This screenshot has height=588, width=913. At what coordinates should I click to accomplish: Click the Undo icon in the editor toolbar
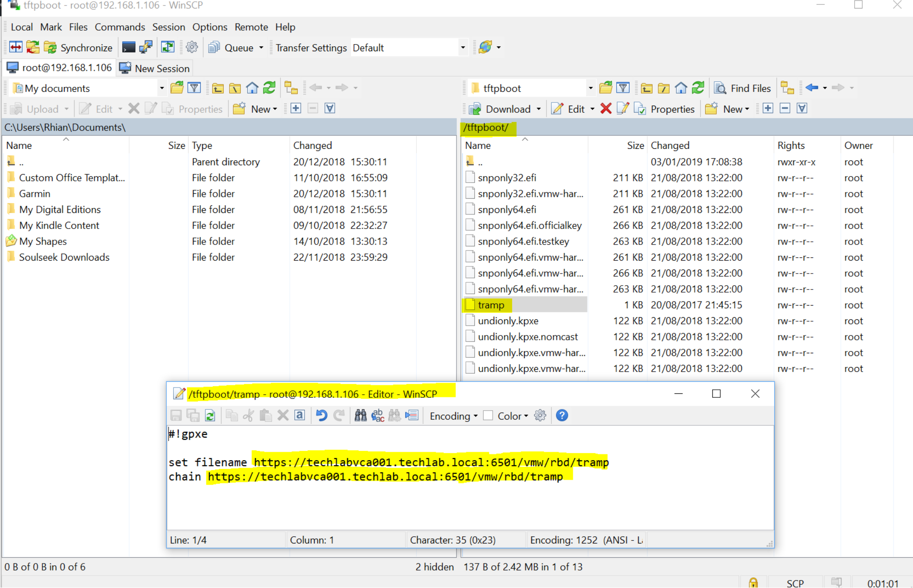[x=321, y=415]
